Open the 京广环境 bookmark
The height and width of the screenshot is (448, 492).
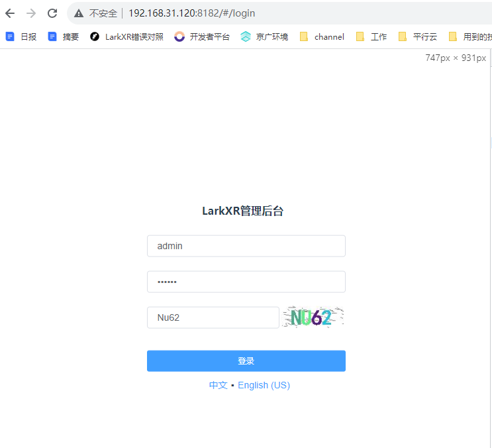(264, 36)
